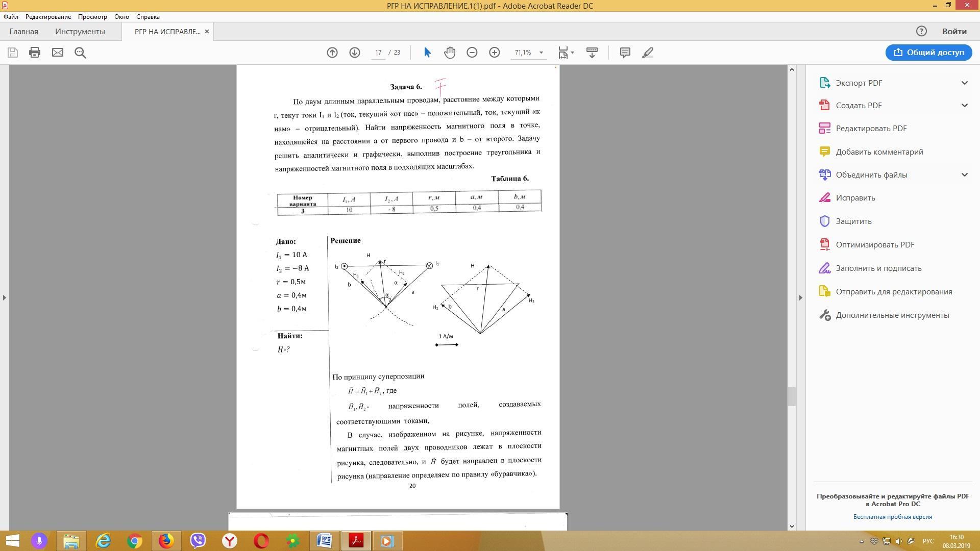This screenshot has width=980, height=551.
Task: Open the Бесплатная пробная версия link
Action: 892,517
